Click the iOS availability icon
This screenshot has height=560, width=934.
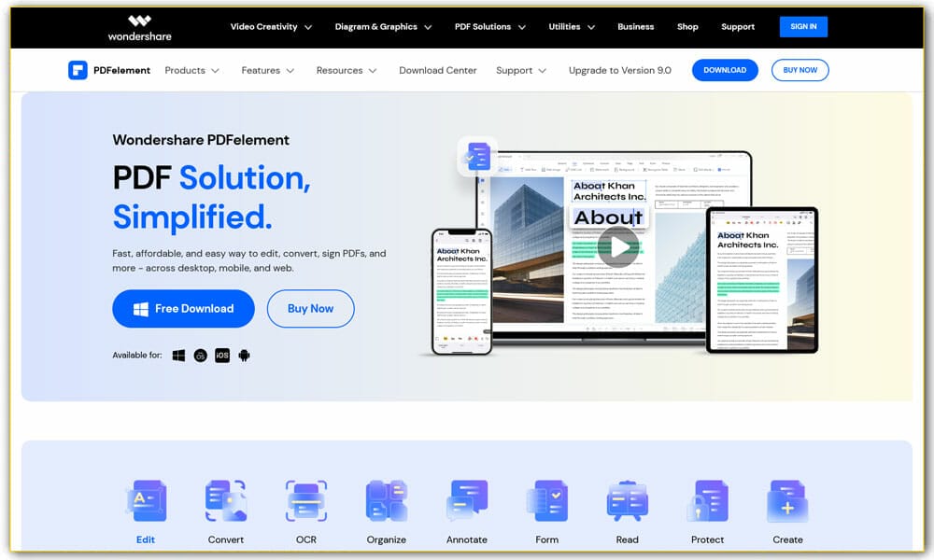(x=221, y=356)
